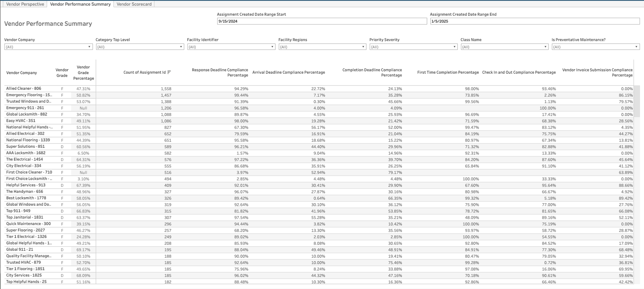
Task: Click the 86.15% invoice submission cell
Action: tap(626, 95)
